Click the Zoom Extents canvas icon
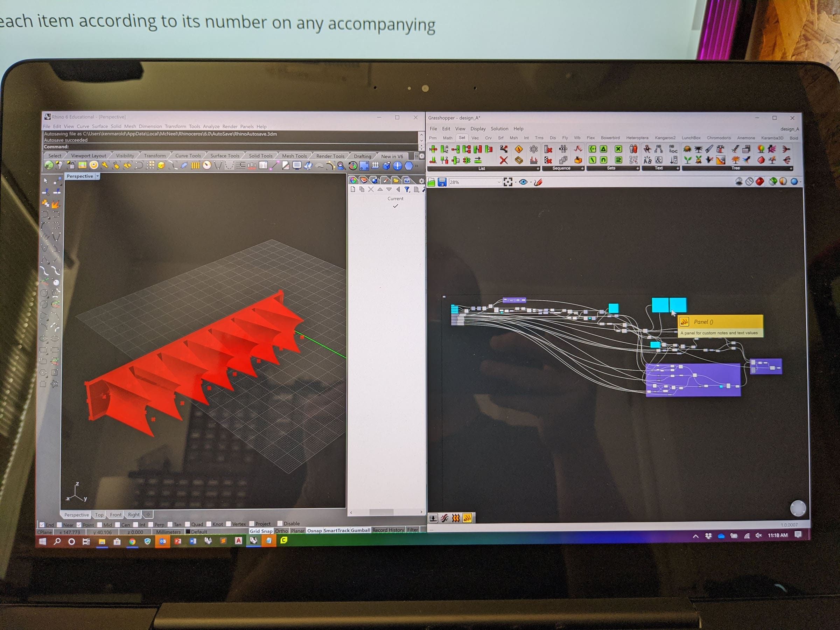The image size is (840, 630). tap(508, 182)
